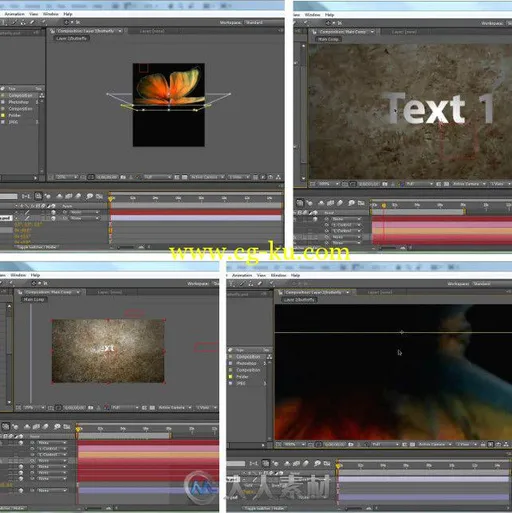Click show channel color icon in top-right viewer footer
Viewport: 512px width, 513px height.
coord(400,184)
